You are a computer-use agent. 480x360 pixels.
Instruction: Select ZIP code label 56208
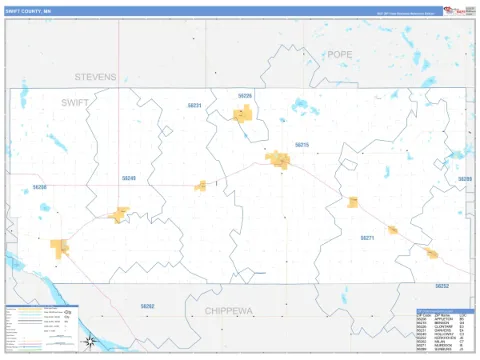coord(40,187)
